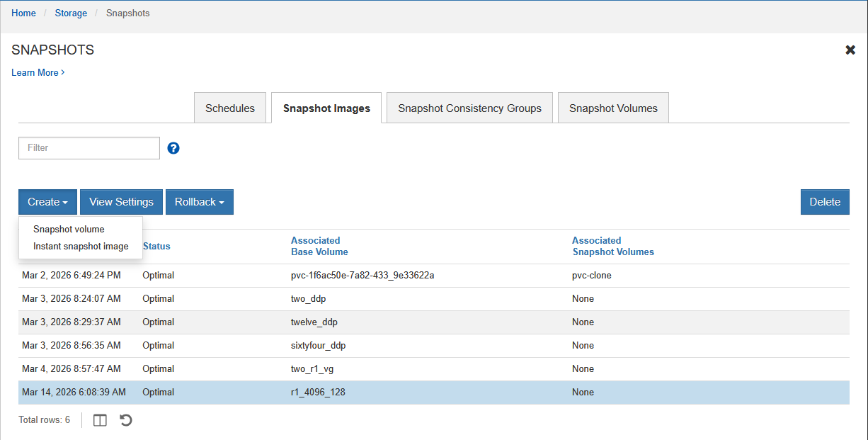Click the Mar 2, 2026 6:49:24 PM timestamp

[x=72, y=275]
